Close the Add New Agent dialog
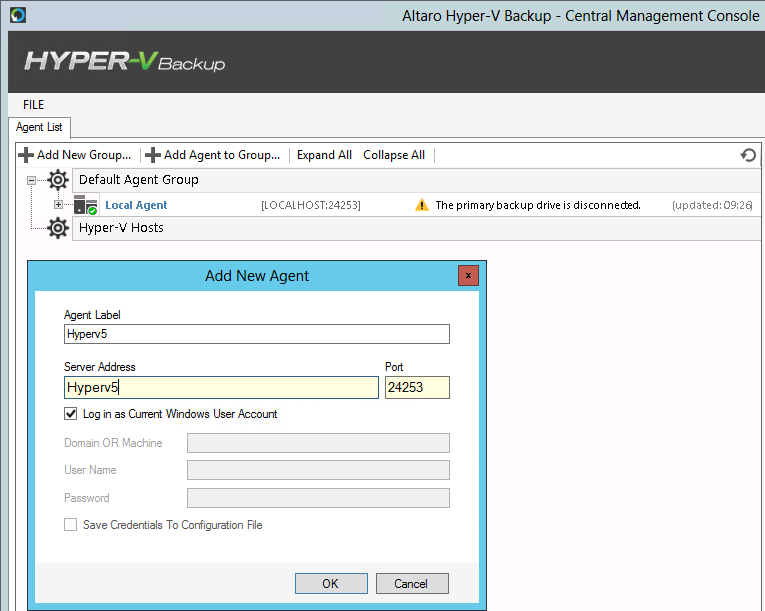 (468, 276)
